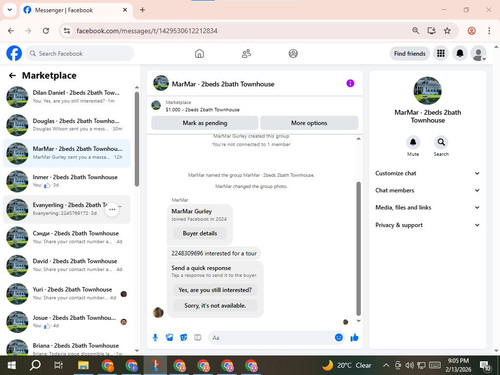Close the Messenger browser tab

point(125,10)
